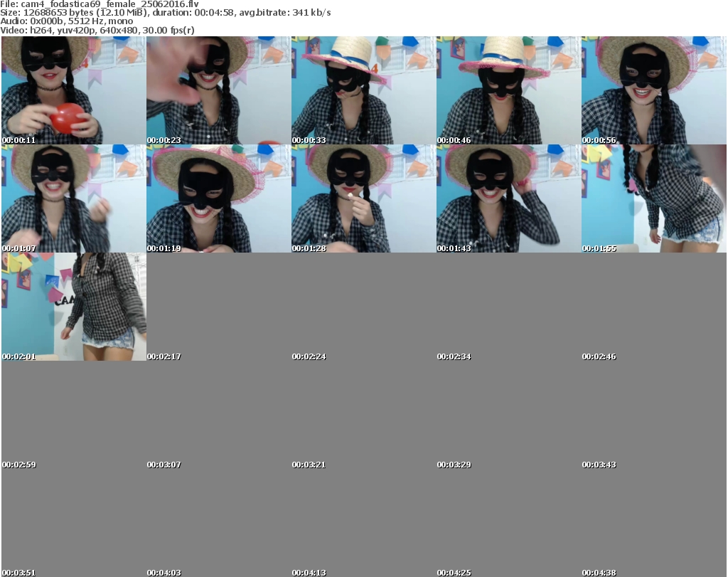Viewport: 728px width, 577px height.
Task: Click the 00:01:19 thumbnail
Action: tap(219, 198)
